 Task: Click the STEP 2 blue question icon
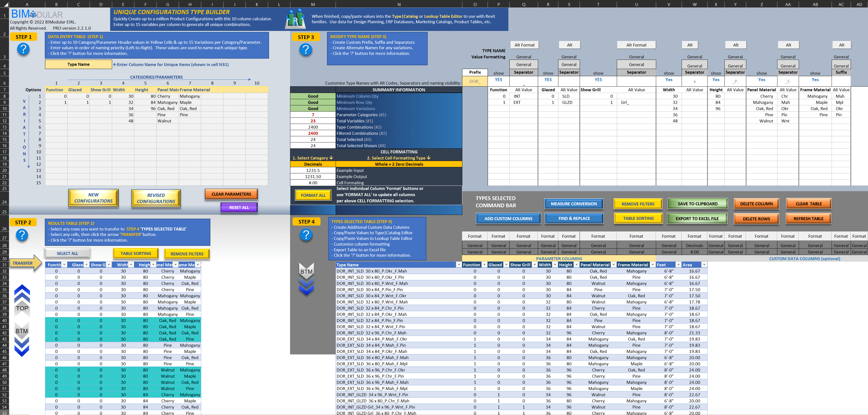(x=22, y=235)
